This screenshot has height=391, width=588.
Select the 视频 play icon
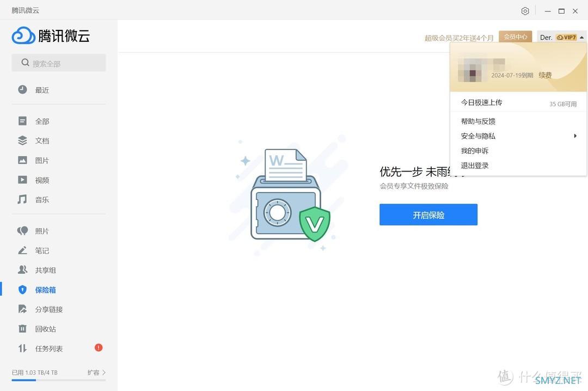22,180
